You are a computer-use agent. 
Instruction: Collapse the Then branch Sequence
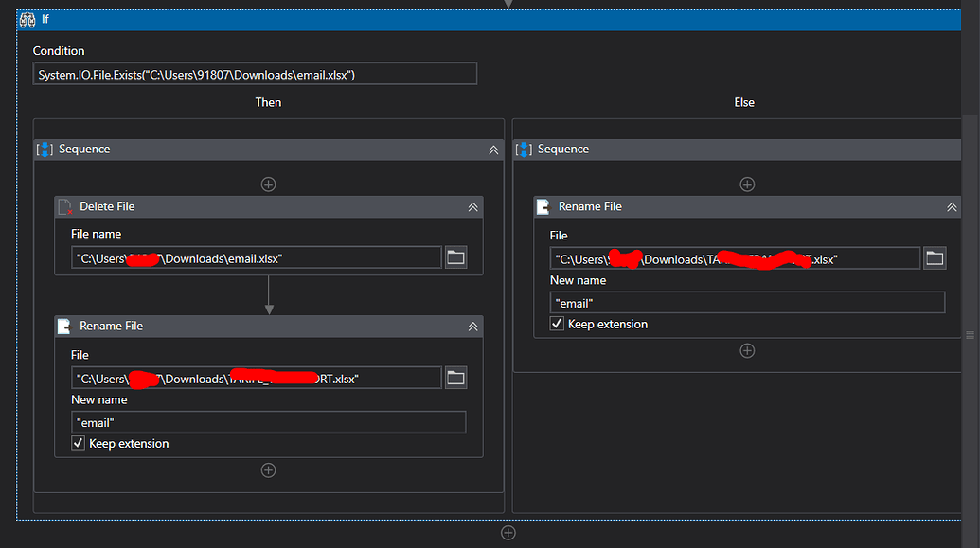[493, 150]
